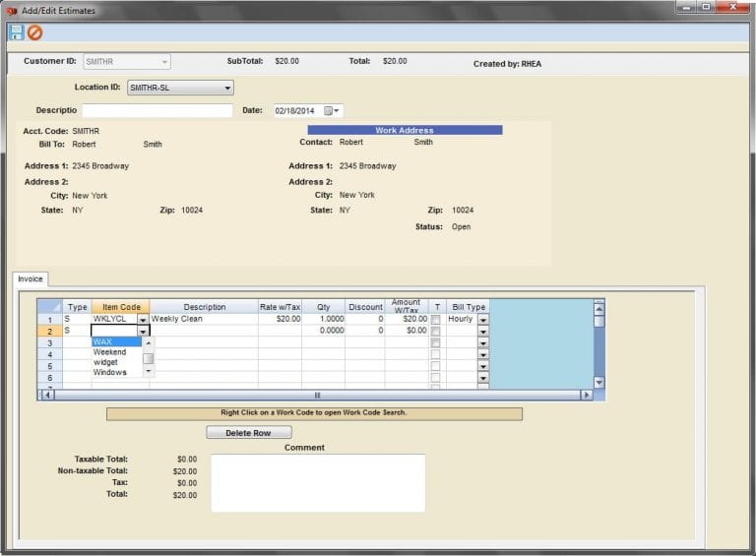
Task: Select WAX in the item code list
Action: [117, 341]
